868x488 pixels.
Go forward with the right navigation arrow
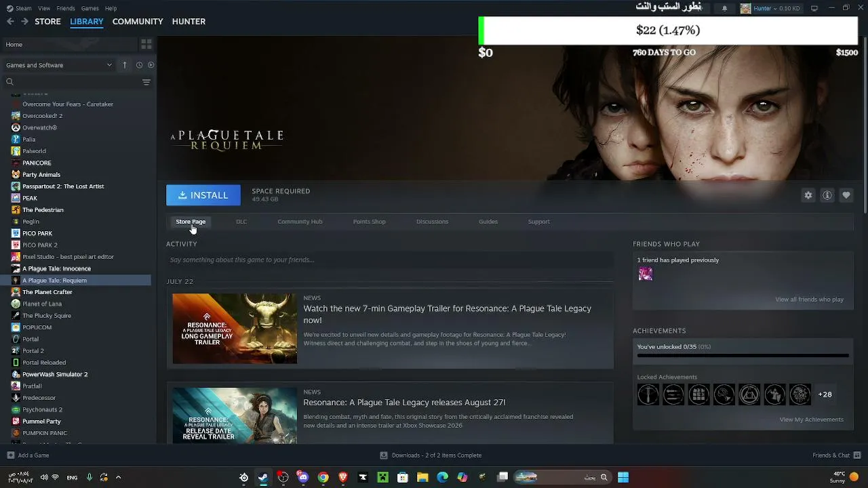(24, 22)
